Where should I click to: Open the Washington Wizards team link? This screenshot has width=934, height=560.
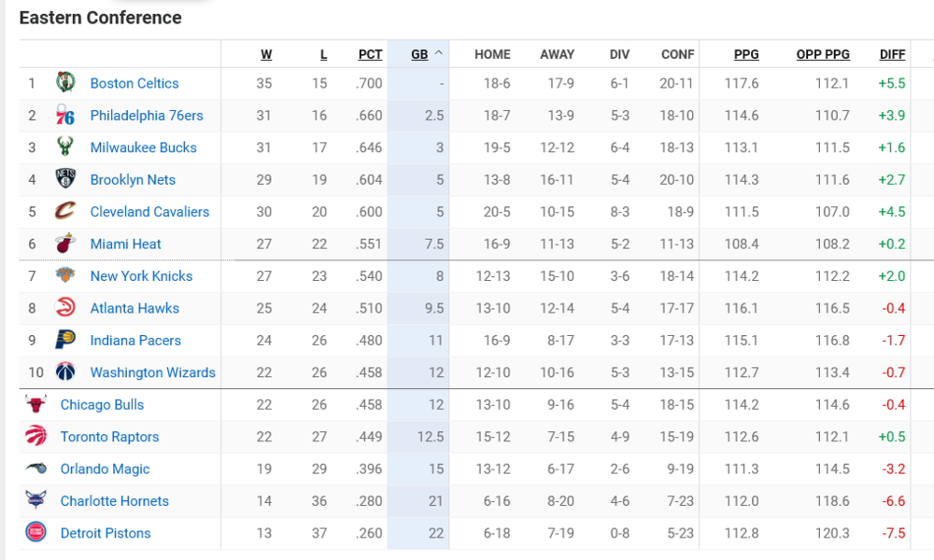click(152, 372)
